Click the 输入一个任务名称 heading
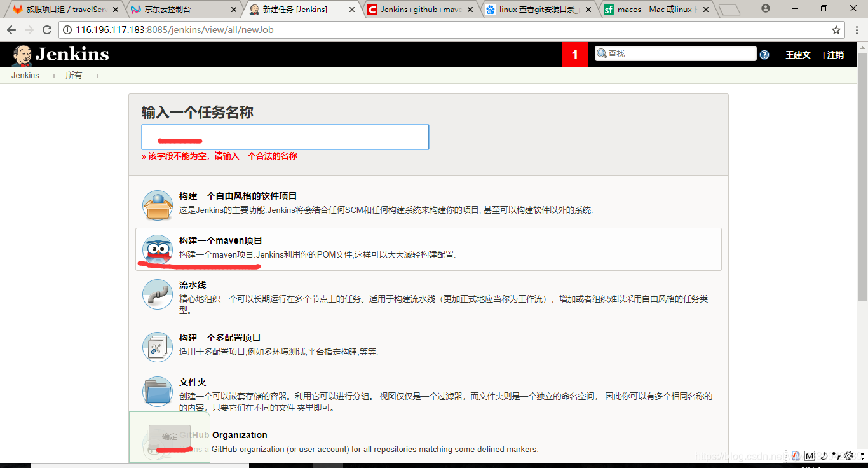The image size is (868, 468). coord(197,113)
